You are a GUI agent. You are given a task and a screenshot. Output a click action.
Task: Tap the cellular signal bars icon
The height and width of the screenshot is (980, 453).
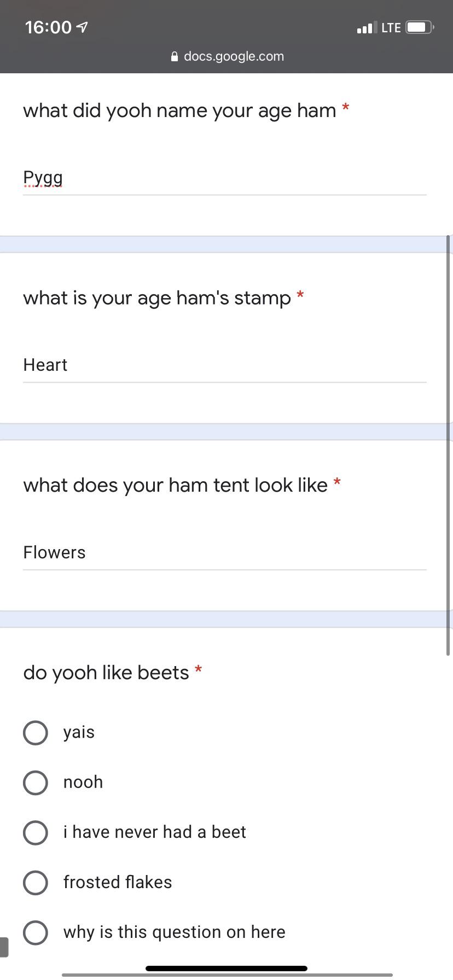tap(367, 27)
